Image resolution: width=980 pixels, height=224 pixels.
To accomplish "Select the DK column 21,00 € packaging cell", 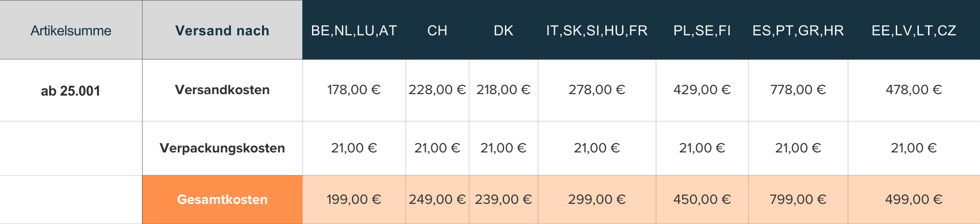I will (503, 148).
